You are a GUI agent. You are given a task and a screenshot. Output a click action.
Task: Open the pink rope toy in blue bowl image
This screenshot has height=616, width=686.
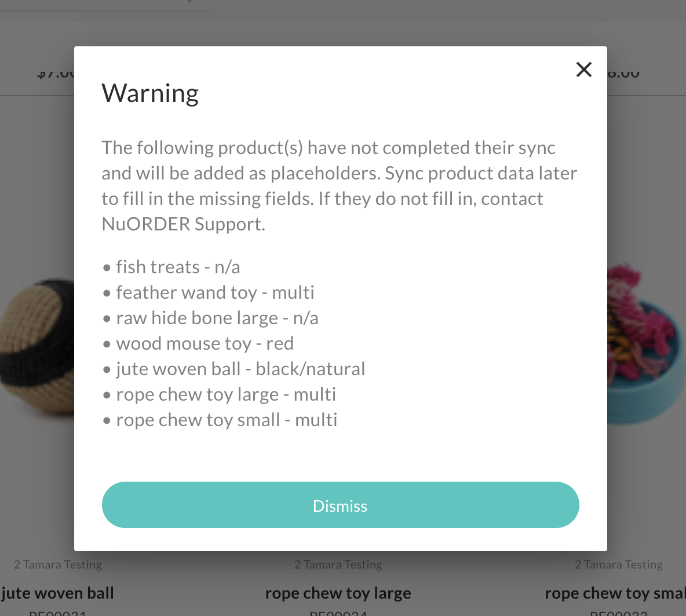646,343
